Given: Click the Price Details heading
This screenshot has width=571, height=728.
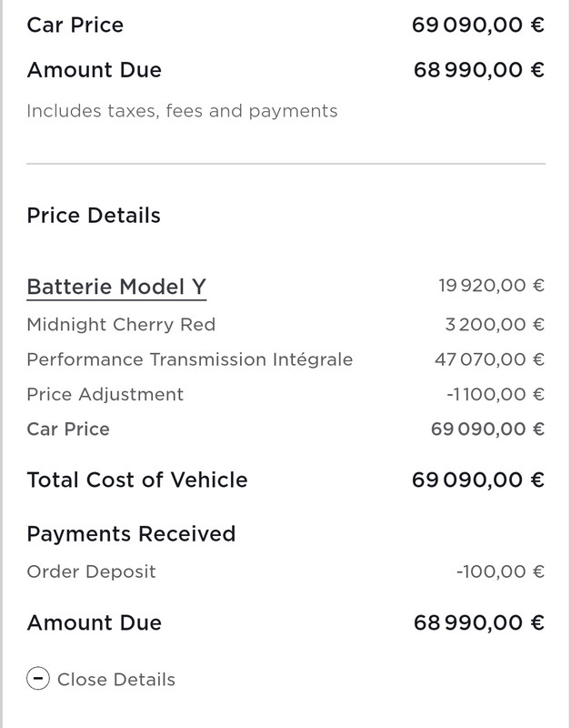Looking at the screenshot, I should click(x=94, y=216).
